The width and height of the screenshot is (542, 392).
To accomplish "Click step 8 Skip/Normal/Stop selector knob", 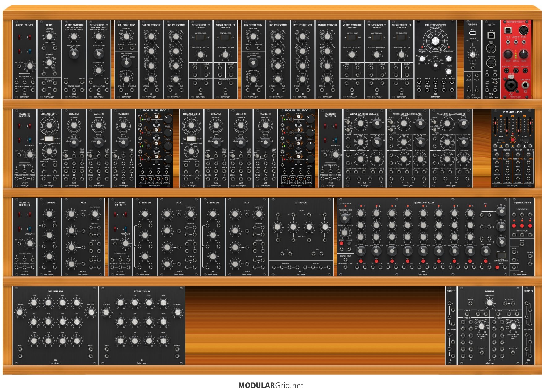I will 470,251.
